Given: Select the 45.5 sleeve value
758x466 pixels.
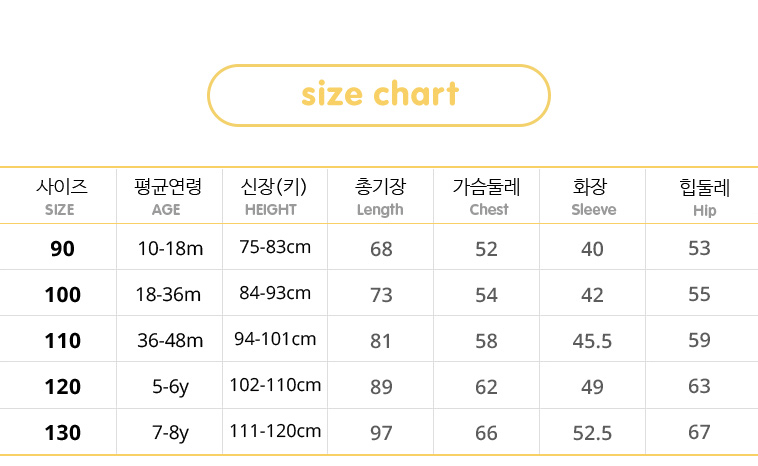Looking at the screenshot, I should click(592, 341).
